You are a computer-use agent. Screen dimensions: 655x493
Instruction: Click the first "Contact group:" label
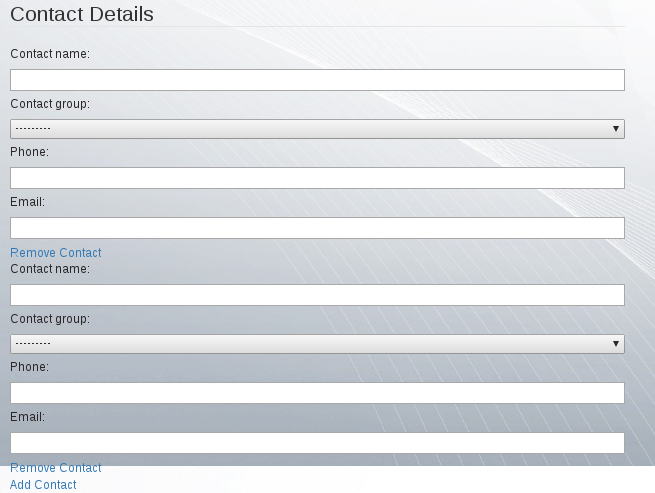50,104
